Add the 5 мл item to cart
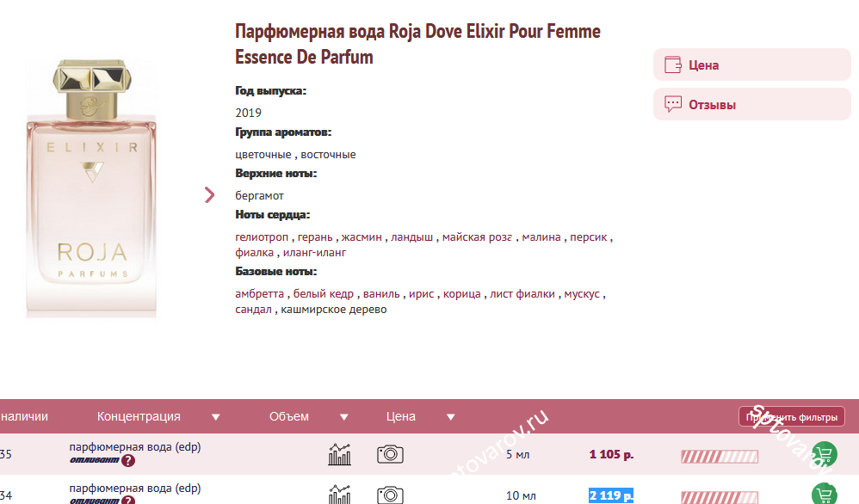This screenshot has height=504, width=859. (x=824, y=454)
